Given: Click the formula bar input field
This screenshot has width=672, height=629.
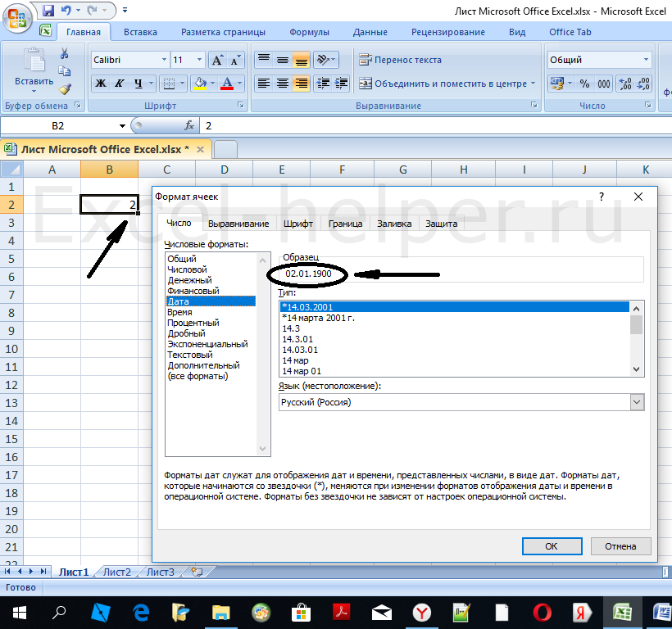Looking at the screenshot, I should (x=436, y=125).
